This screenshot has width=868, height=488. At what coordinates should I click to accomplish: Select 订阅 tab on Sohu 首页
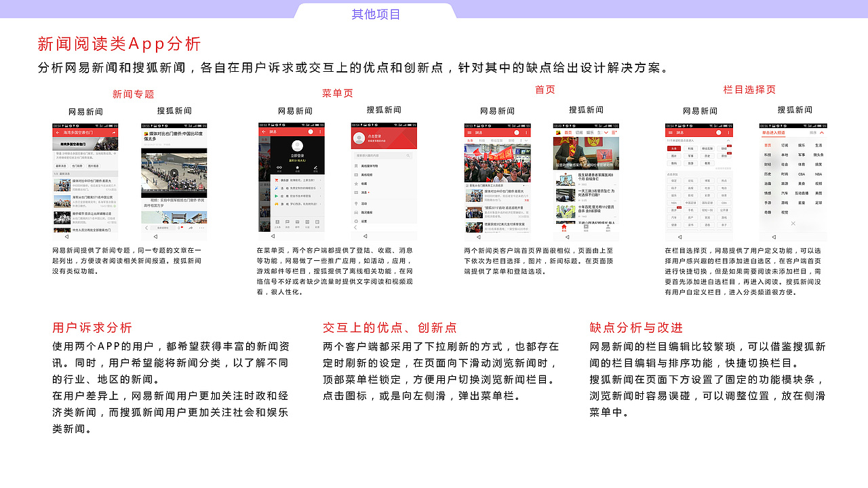[579, 133]
